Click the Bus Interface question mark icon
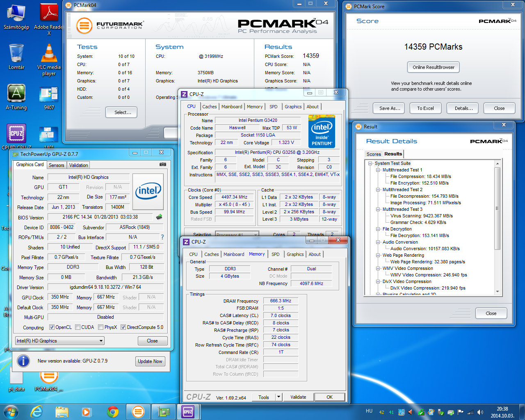This screenshot has height=420, width=525. tap(162, 237)
